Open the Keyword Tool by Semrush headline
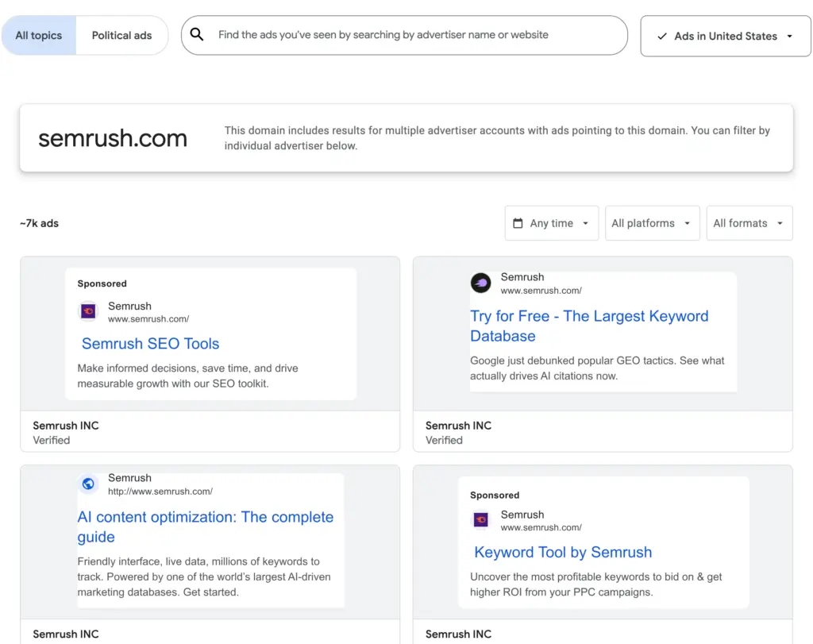Image resolution: width=813 pixels, height=644 pixels. coord(563,552)
